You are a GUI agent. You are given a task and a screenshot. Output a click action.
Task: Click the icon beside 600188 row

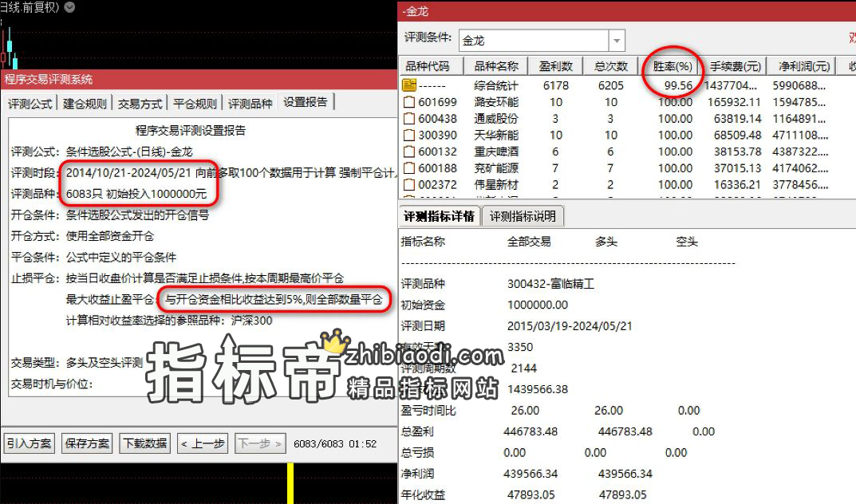point(409,168)
